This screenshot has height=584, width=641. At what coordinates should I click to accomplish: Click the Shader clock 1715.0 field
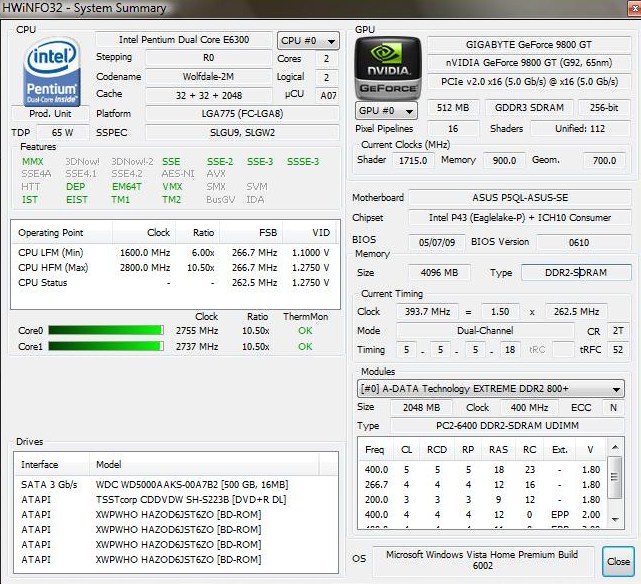pos(413,160)
